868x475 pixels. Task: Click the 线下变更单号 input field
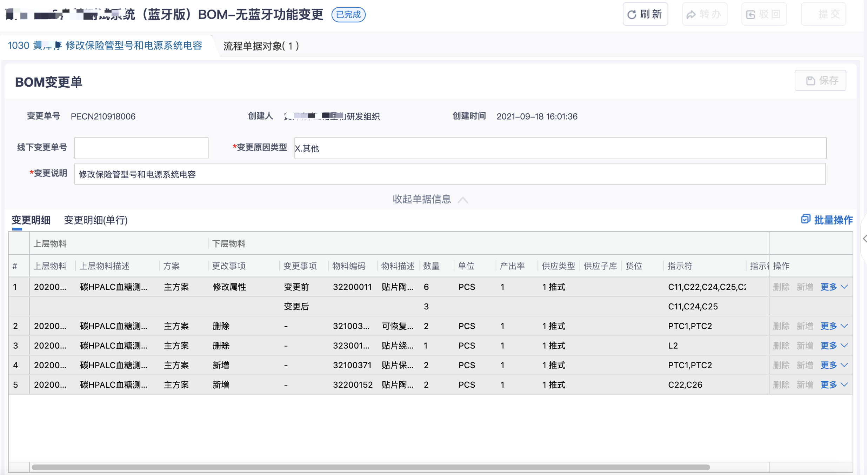(x=141, y=148)
